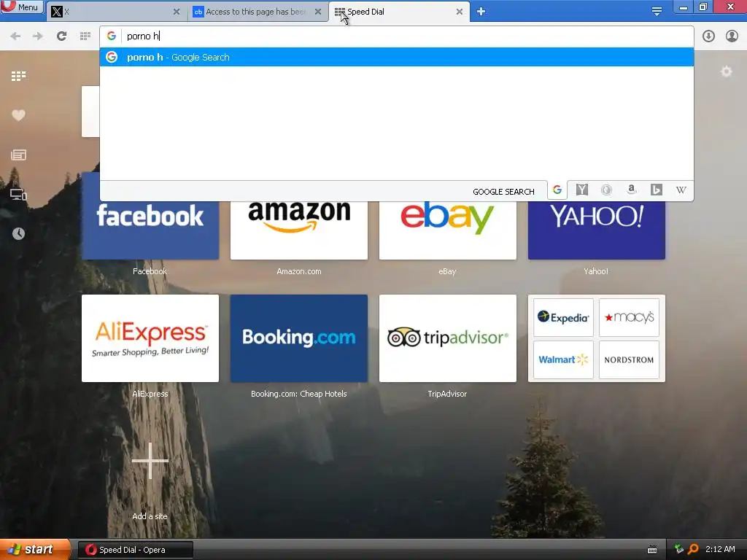Open Macy's in the folder tile

629,318
